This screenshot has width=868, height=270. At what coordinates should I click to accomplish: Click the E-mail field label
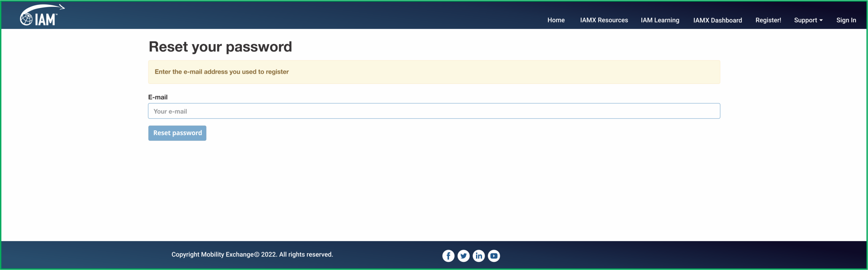click(x=158, y=97)
